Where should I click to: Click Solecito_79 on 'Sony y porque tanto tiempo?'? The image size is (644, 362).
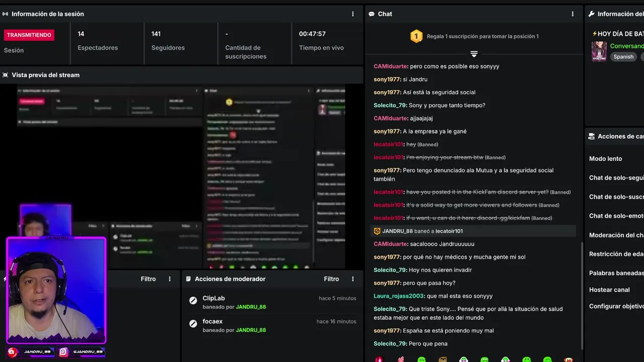pyautogui.click(x=390, y=106)
